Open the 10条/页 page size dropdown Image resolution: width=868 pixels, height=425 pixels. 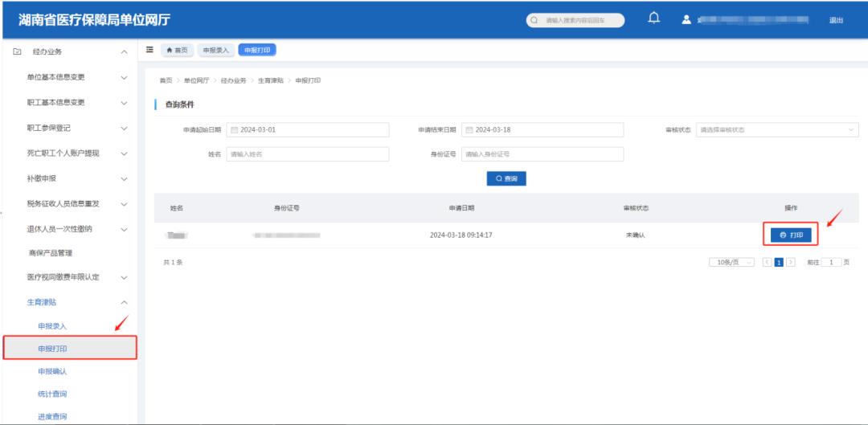point(731,263)
